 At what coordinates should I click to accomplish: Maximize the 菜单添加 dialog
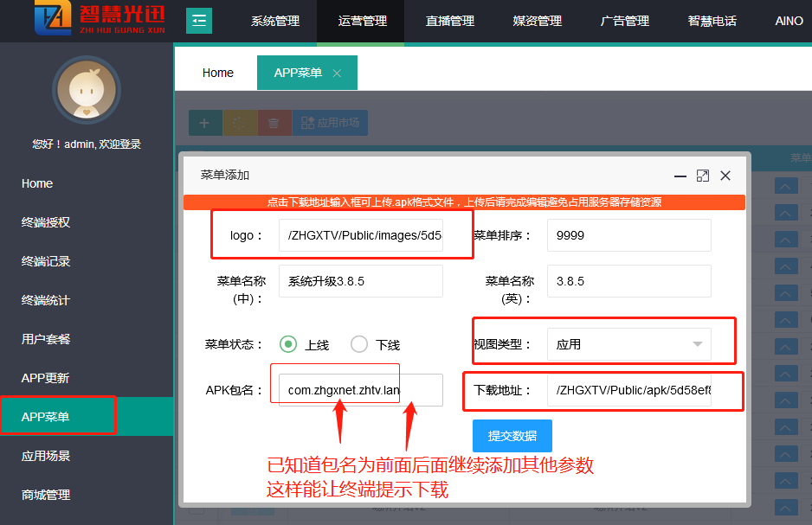click(703, 176)
